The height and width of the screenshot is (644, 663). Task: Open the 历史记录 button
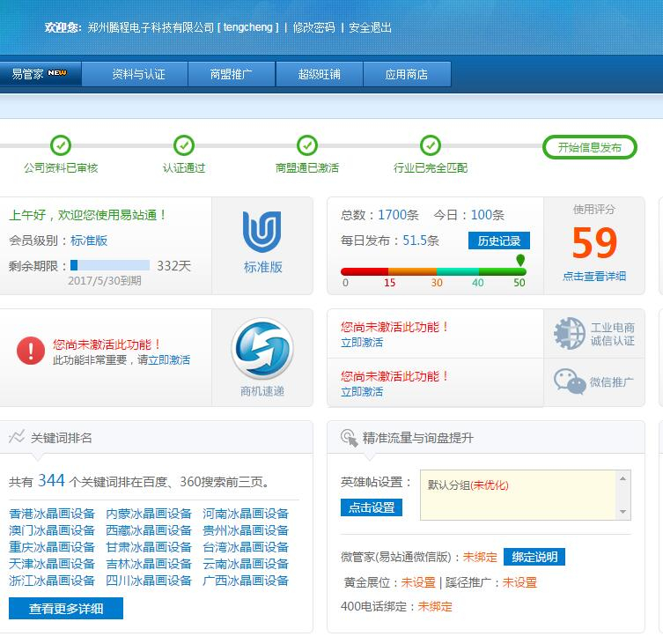[x=499, y=241]
